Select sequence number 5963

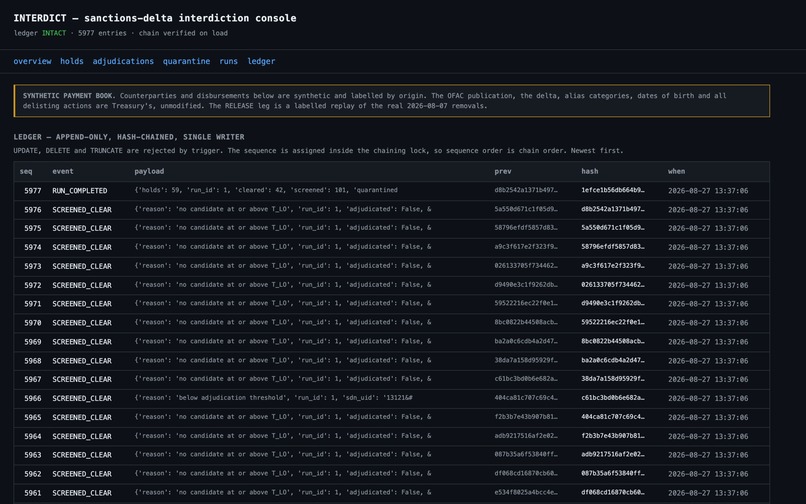tap(32, 455)
